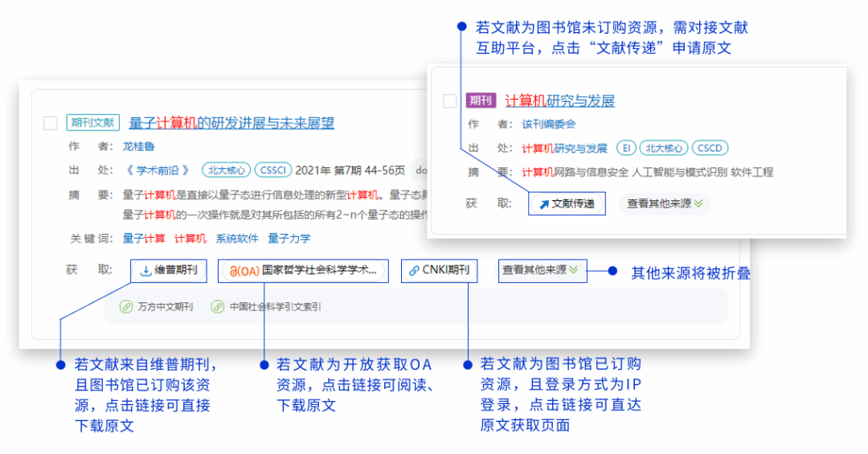Click the arrow icon on 文献传递
The image size is (868, 454).
coord(544,204)
